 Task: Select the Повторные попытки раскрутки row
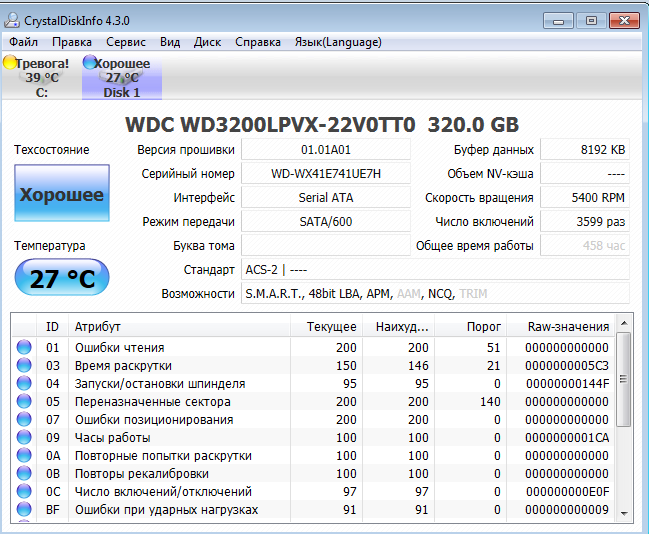tap(313, 455)
